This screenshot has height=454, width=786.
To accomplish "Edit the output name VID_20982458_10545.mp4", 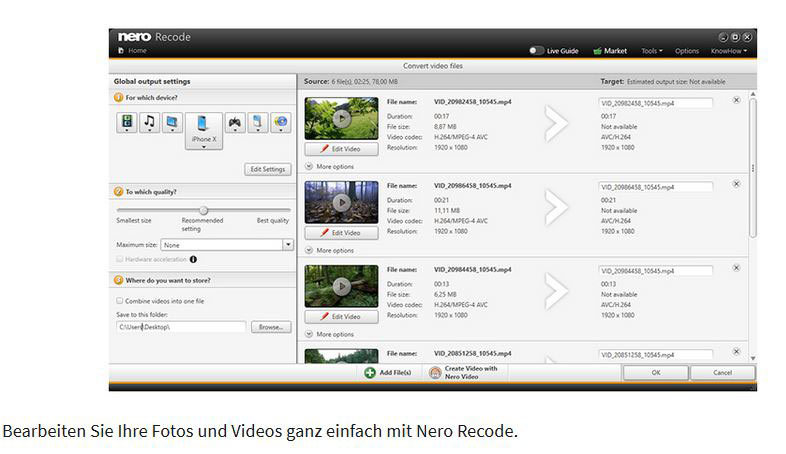I will pyautogui.click(x=656, y=103).
